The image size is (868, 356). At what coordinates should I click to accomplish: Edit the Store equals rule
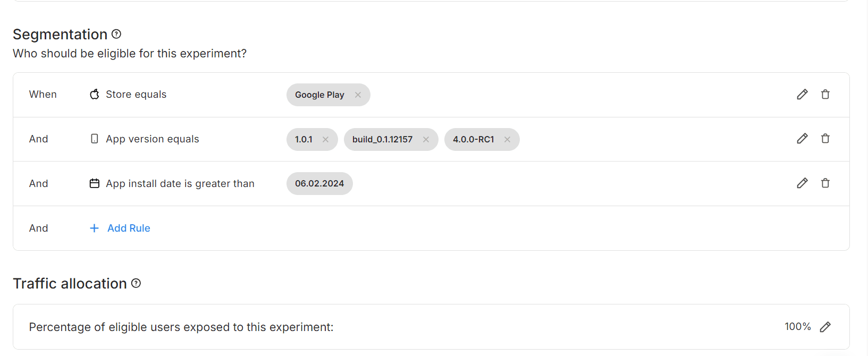point(802,94)
